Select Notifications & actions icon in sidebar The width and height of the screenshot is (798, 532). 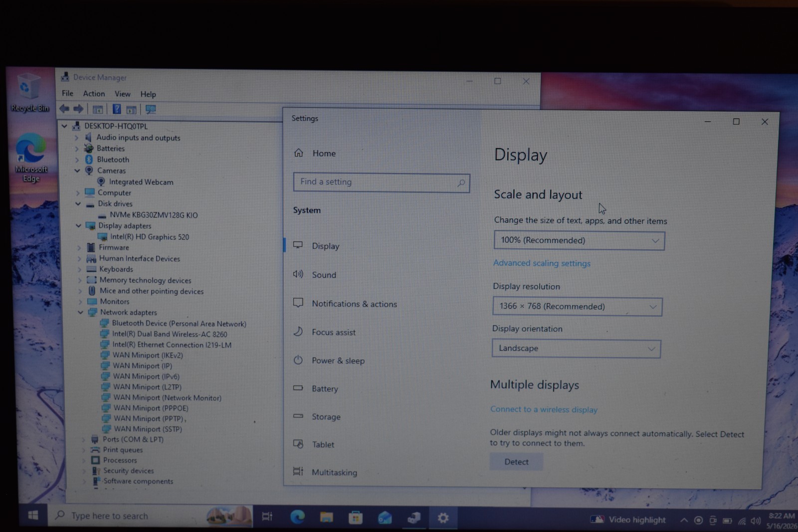[298, 303]
